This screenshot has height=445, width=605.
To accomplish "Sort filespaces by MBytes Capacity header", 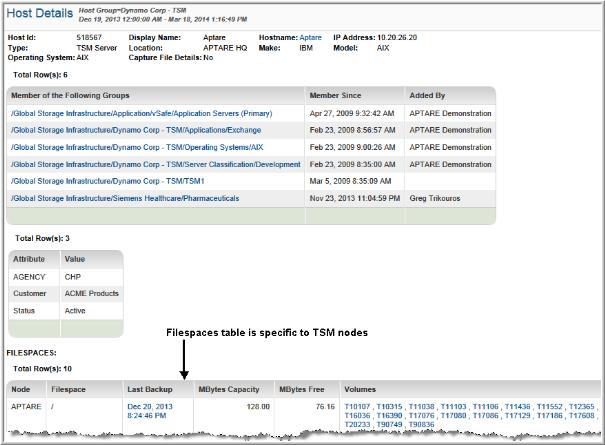I will coord(229,388).
